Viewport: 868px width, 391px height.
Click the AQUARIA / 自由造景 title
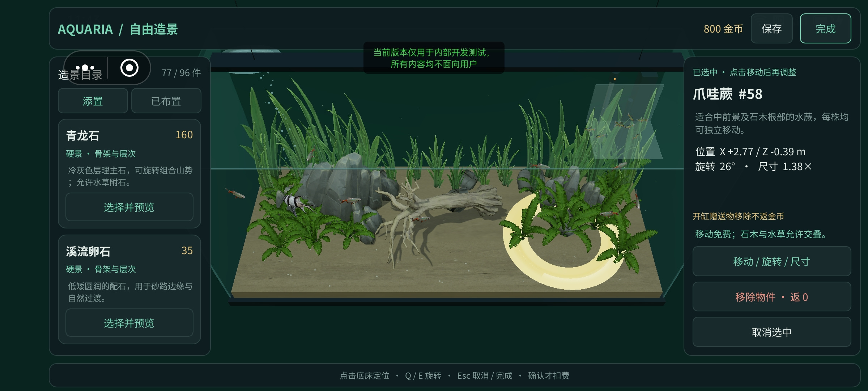[x=118, y=29]
